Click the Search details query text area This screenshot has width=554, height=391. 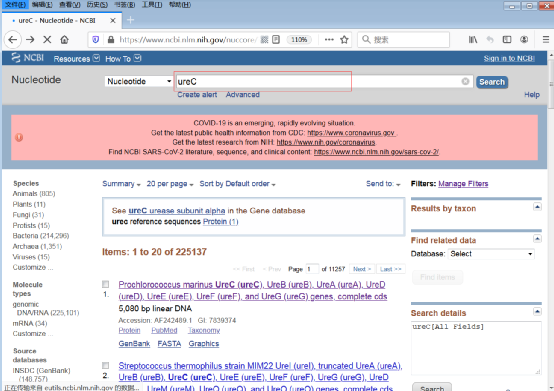(x=476, y=348)
